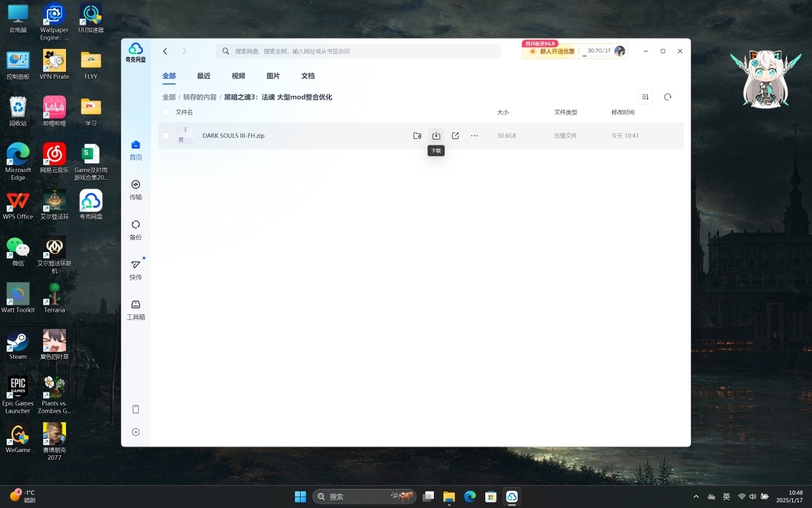Screen dimensions: 812x508
Task: Open the 传输 transfer section in the sidebar
Action: [136, 190]
